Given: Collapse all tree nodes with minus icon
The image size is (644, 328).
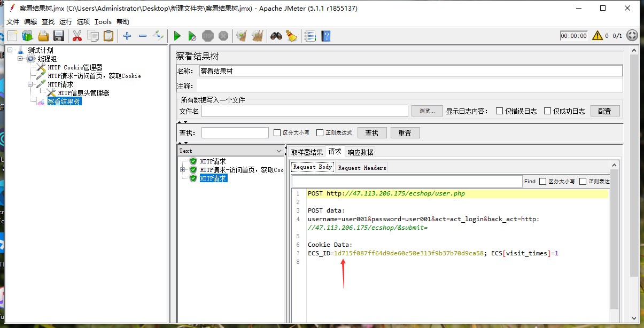Looking at the screenshot, I should click(x=143, y=36).
